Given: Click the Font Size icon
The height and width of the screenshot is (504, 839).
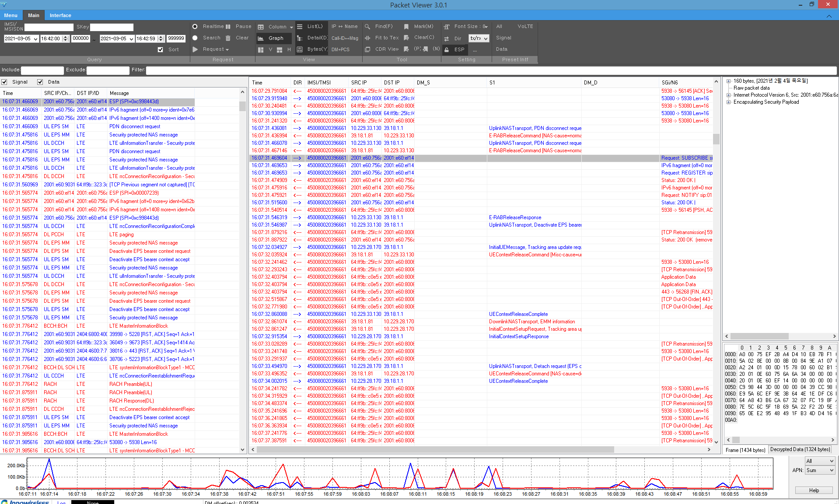Looking at the screenshot, I should pyautogui.click(x=447, y=27).
